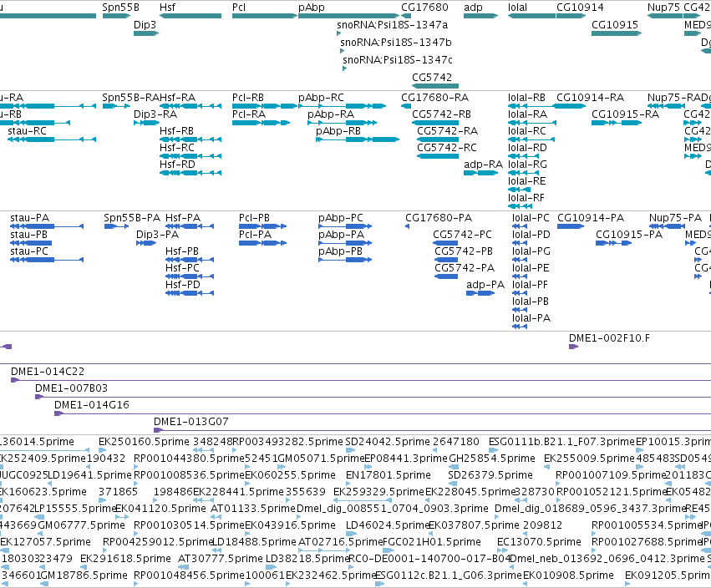Select the EC13070.5prime EST label
Screen dimensions: 711x588
pos(539,542)
